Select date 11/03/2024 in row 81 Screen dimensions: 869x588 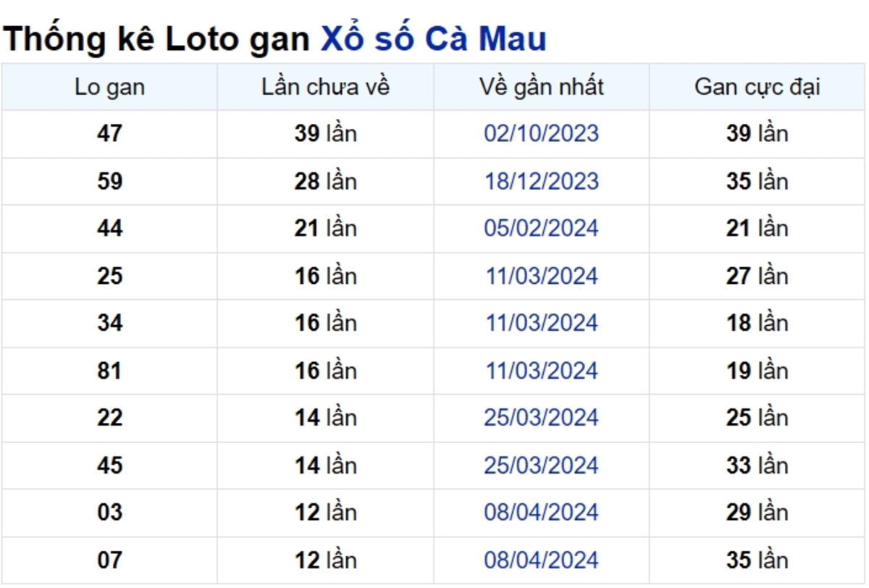[x=542, y=371]
